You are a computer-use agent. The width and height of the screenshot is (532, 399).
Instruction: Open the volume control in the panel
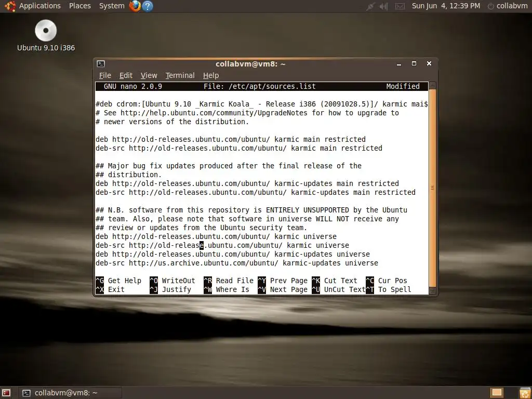coord(384,6)
